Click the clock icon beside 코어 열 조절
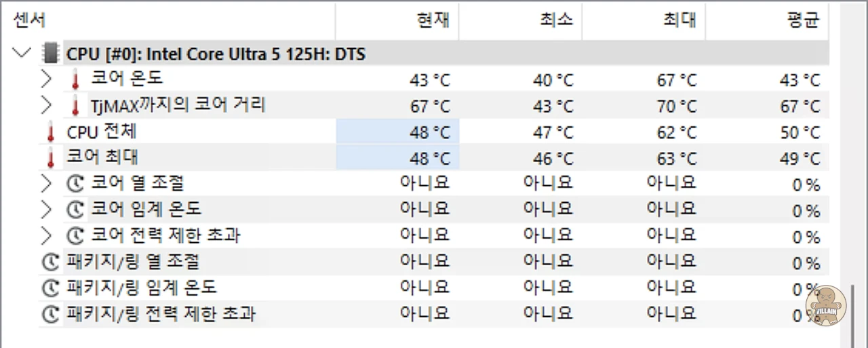This screenshot has width=868, height=348. pos(75,184)
